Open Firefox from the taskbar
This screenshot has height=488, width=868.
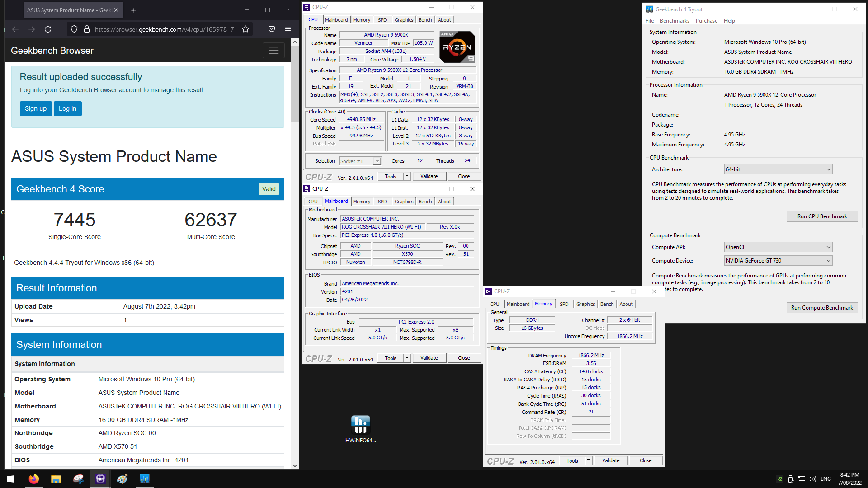(x=33, y=479)
